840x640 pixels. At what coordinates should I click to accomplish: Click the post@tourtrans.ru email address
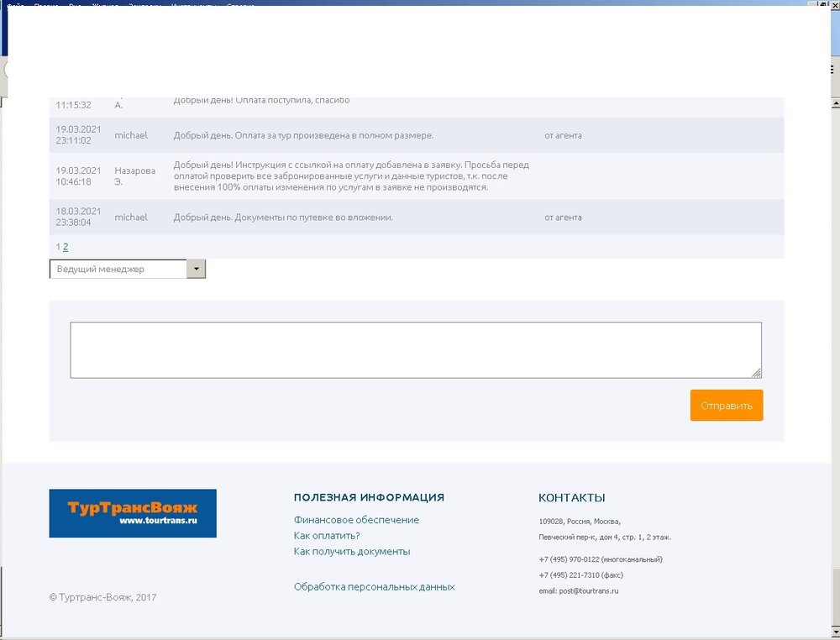[588, 590]
